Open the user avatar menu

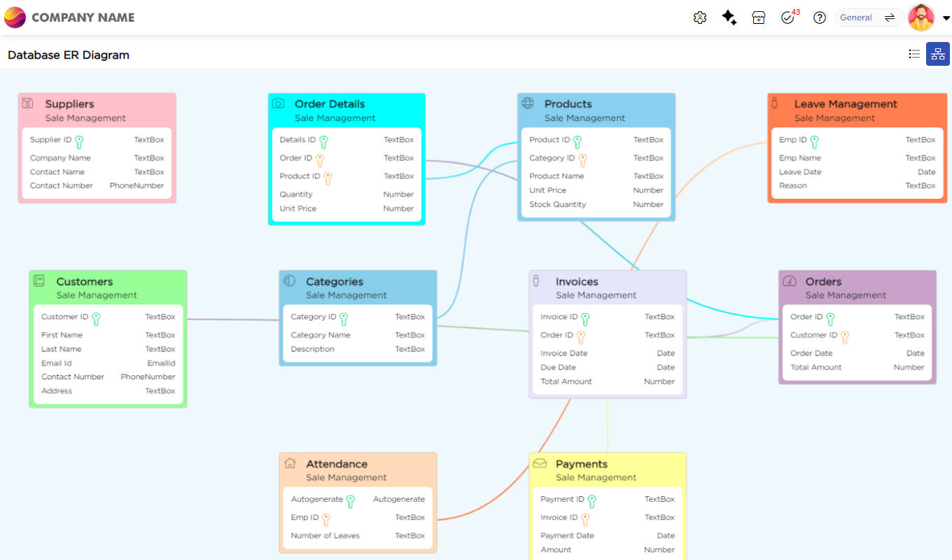920,17
